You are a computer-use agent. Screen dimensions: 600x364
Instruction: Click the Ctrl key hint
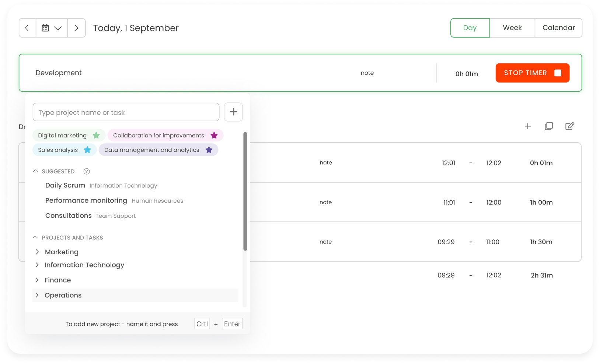coord(202,324)
